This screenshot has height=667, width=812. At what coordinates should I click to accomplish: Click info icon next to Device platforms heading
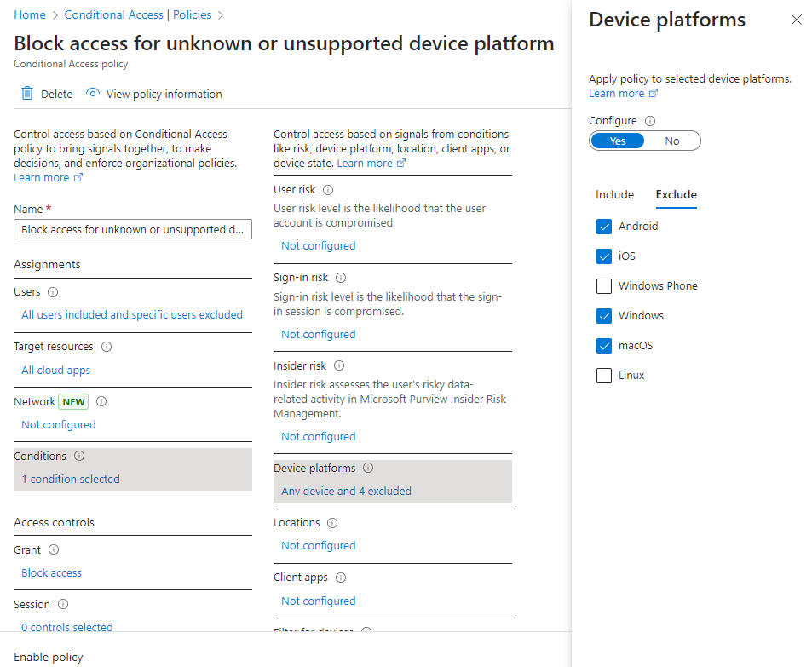[x=368, y=469]
